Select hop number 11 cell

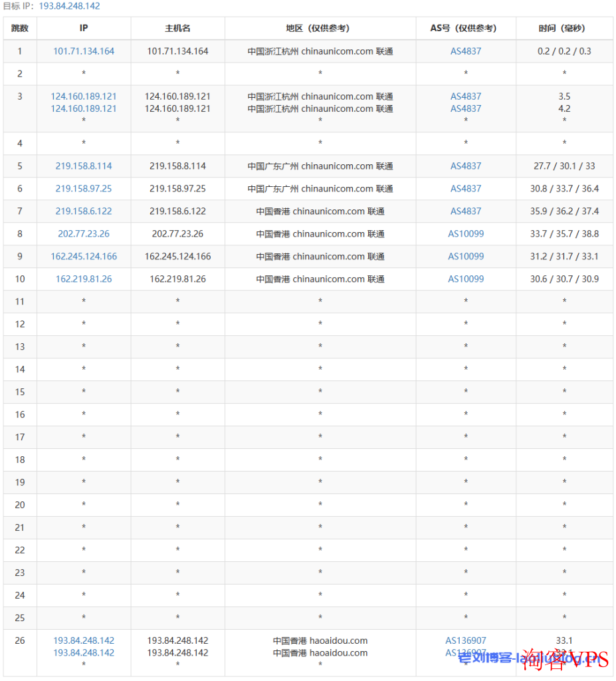(x=20, y=301)
